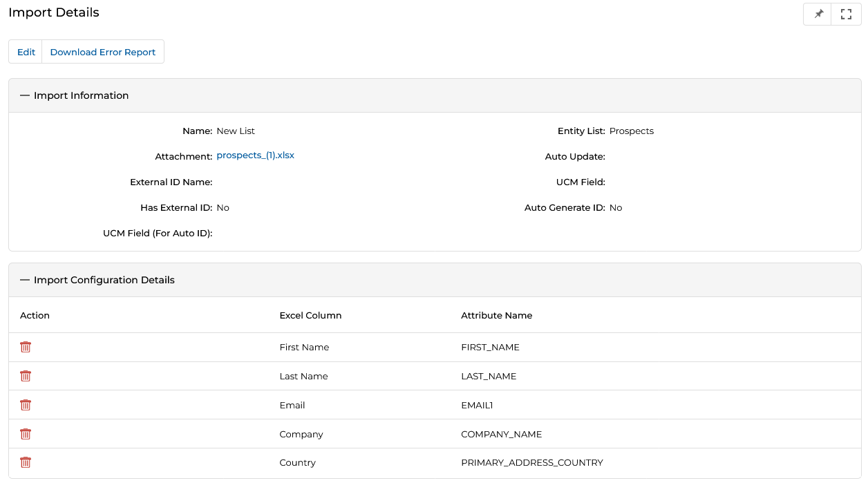Screen dimensions: 868x483
Task: Select the Attribute Name column header
Action: 496,315
